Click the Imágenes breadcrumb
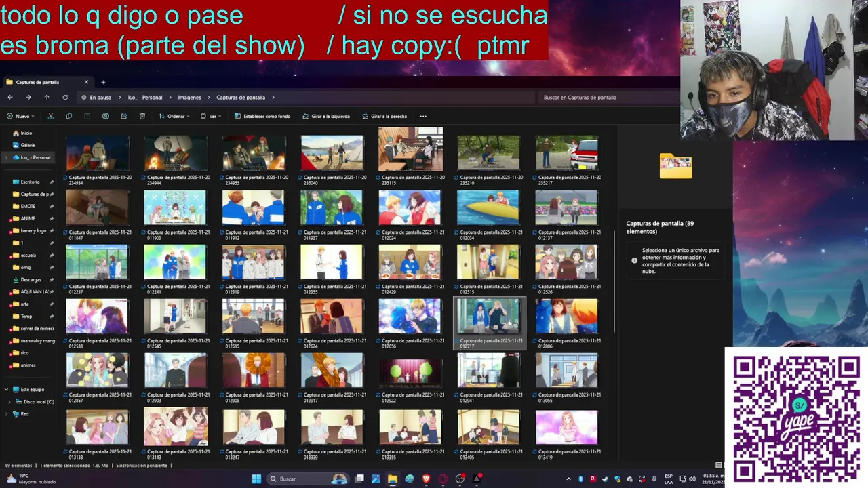Image resolution: width=868 pixels, height=488 pixels. (x=189, y=97)
